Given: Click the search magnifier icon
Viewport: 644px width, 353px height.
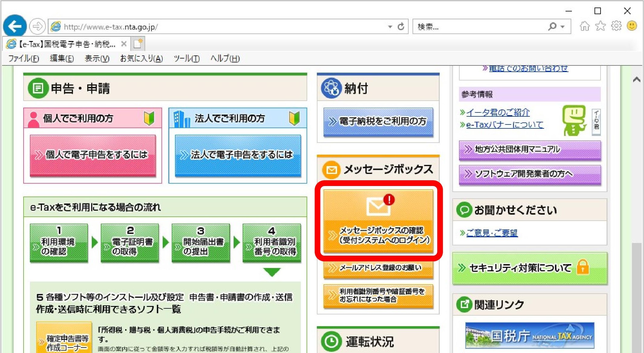Looking at the screenshot, I should point(552,27).
